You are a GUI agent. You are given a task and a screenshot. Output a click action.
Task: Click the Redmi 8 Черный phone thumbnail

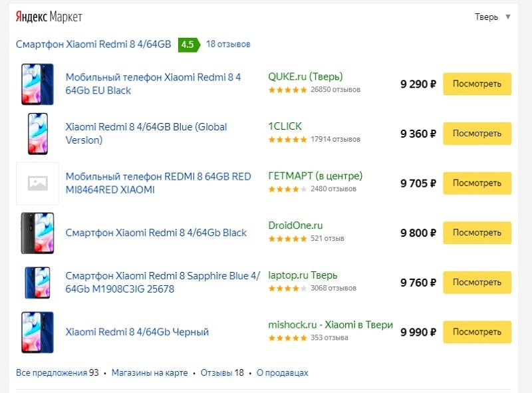point(37,331)
